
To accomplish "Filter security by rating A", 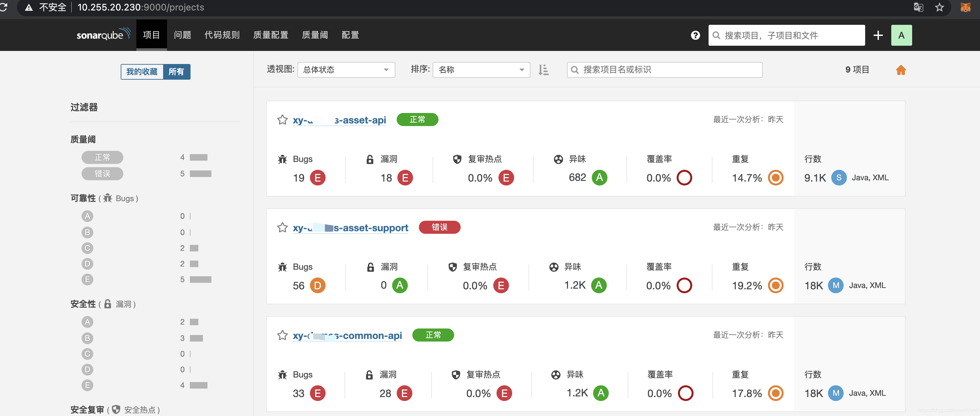I will pos(87,322).
